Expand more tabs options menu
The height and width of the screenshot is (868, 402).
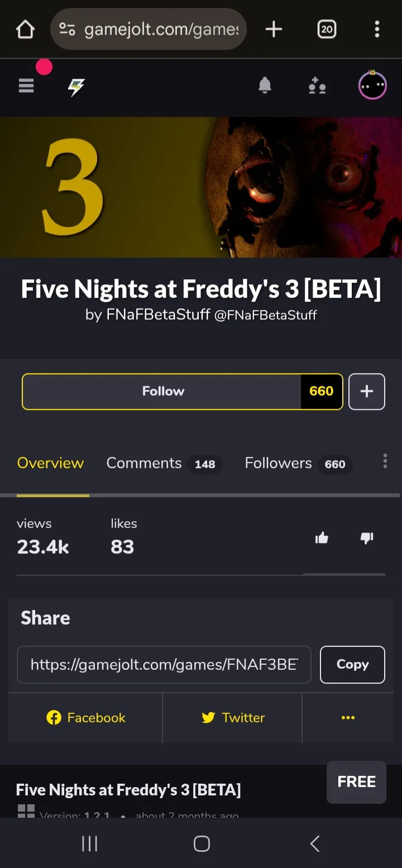click(385, 461)
